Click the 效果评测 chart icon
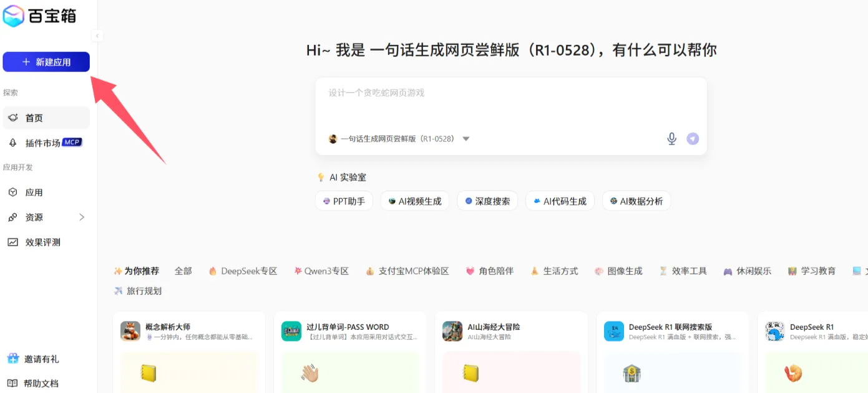 click(x=12, y=242)
